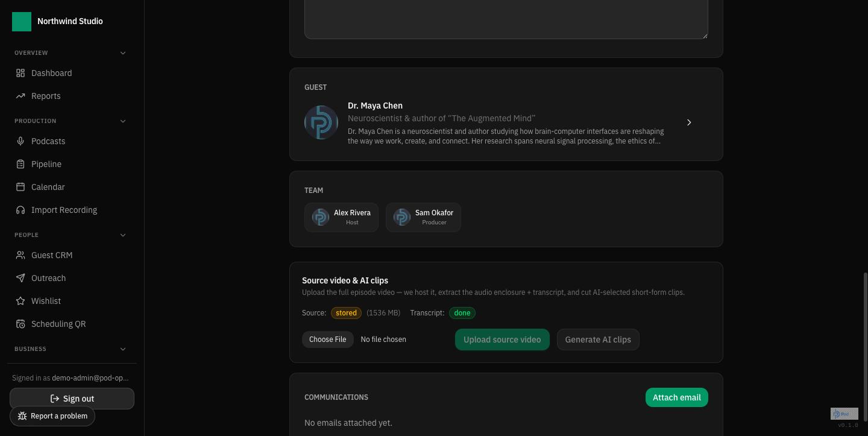Click the yellow stored status badge
This screenshot has width=868, height=436.
(346, 313)
